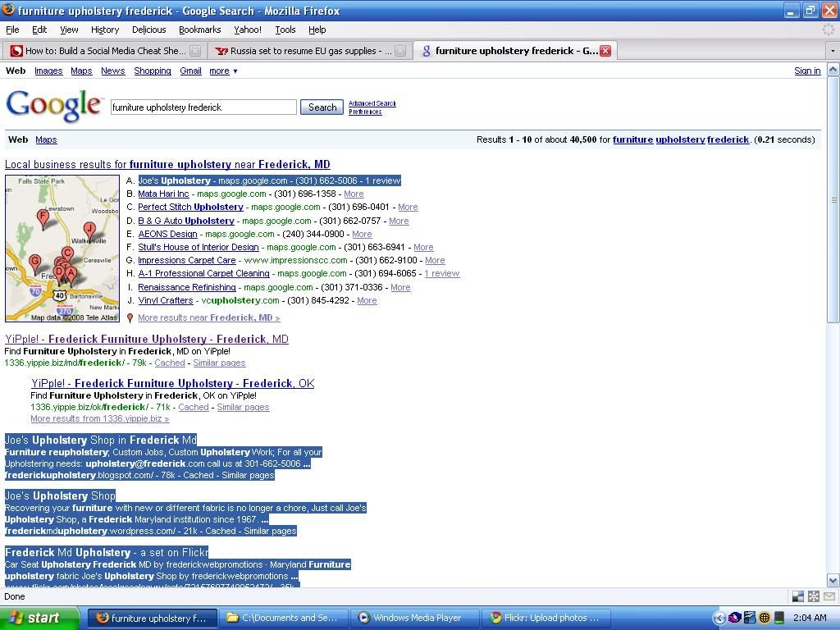Switch to the Russia set to resume EU gas tab
The width and height of the screenshot is (840, 630).
click(x=309, y=51)
